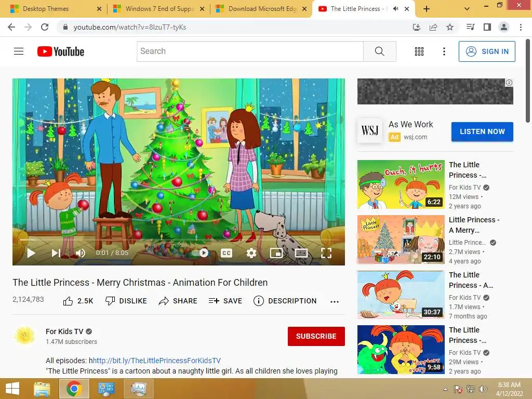
Task: Open the YouTube apps grid icon
Action: pyautogui.click(x=419, y=51)
